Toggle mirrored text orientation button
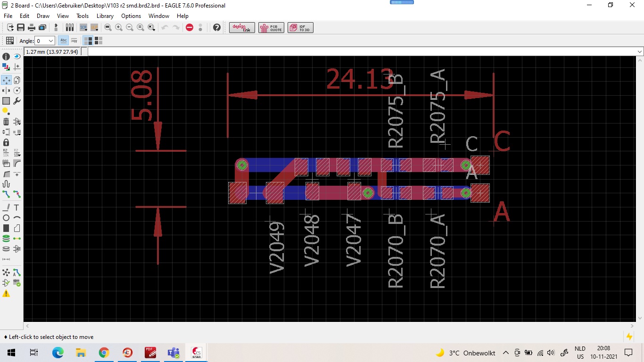The image size is (644, 362). (74, 41)
